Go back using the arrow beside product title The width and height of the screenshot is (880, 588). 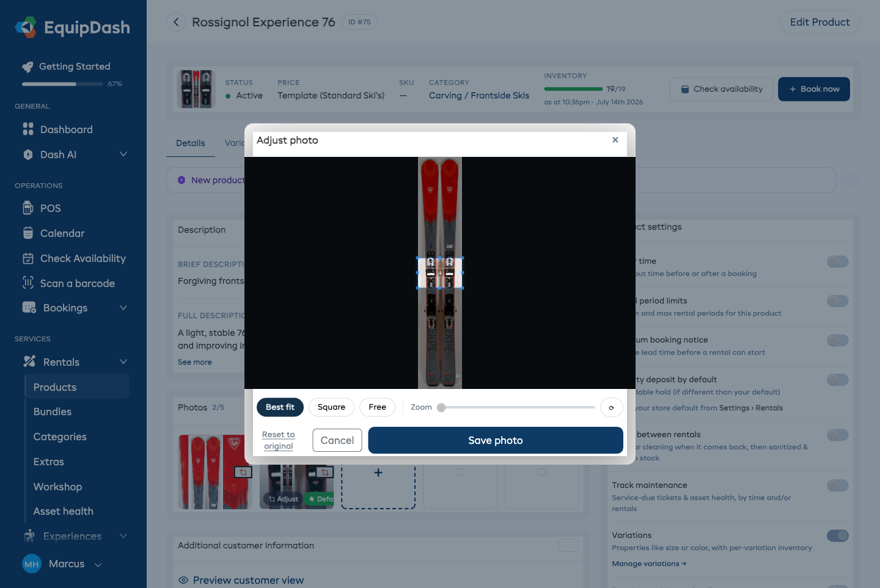tap(176, 23)
